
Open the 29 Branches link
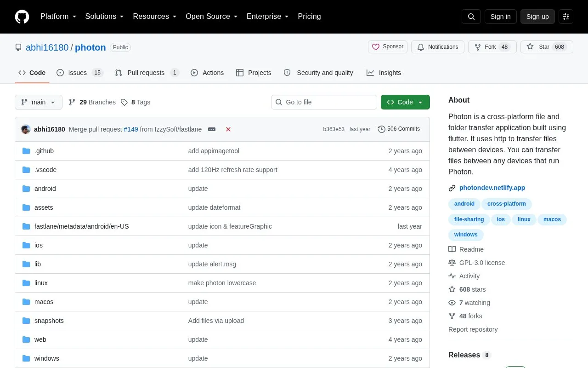coord(92,102)
